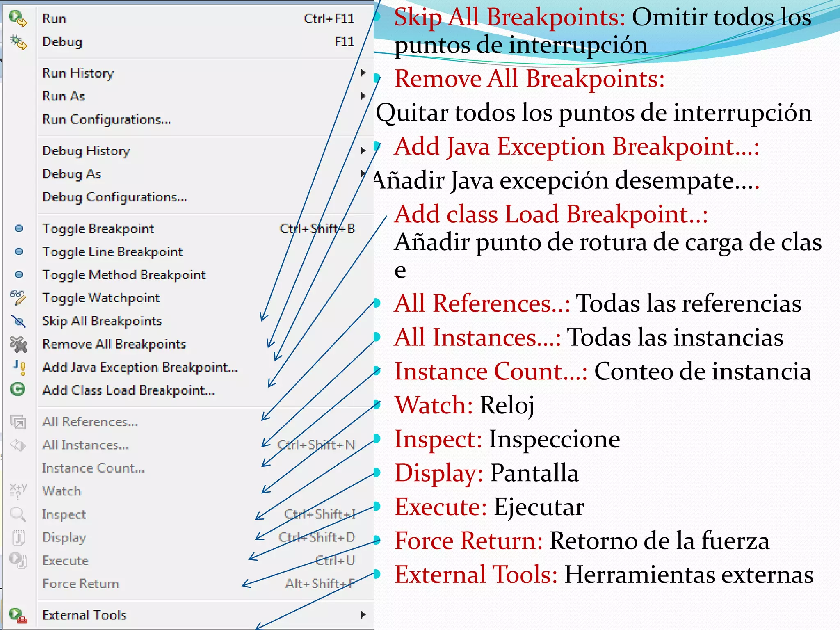Choose Toggle Watchpoint menu entry
Viewport: 840px width, 630px height.
(x=101, y=298)
